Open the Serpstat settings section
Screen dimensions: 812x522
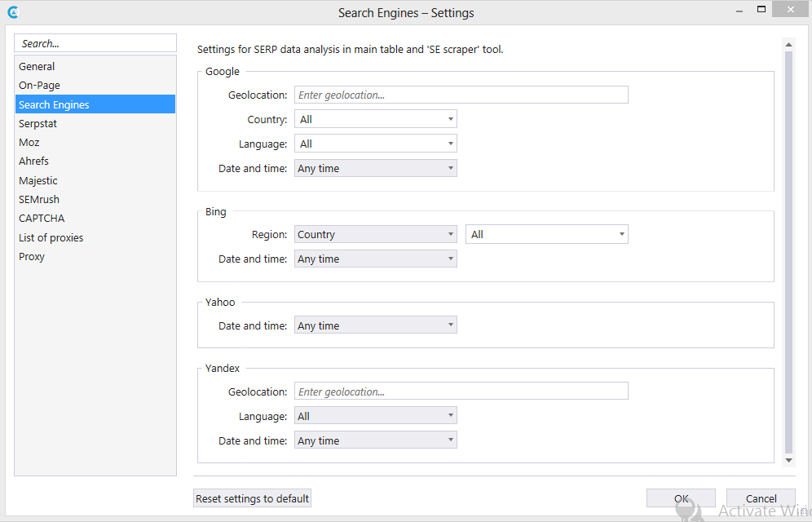click(38, 123)
